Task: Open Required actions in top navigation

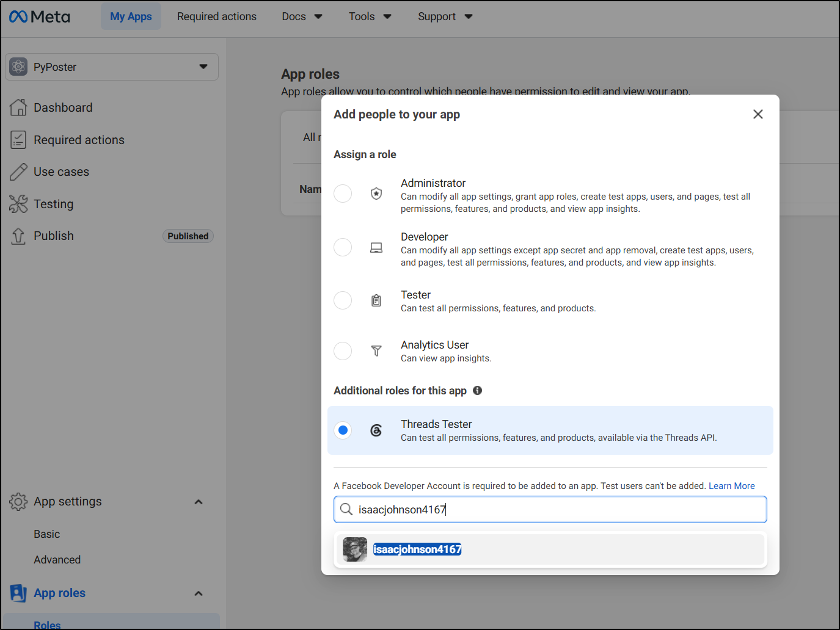Action: 217,16
